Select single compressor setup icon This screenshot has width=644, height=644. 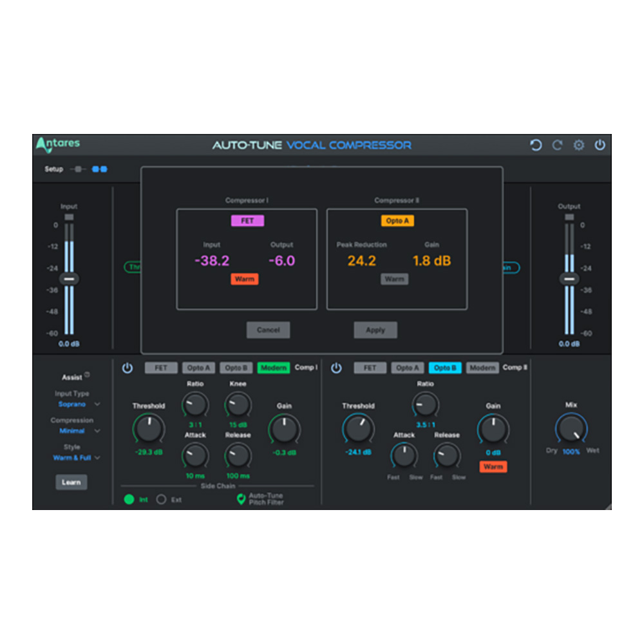[78, 169]
